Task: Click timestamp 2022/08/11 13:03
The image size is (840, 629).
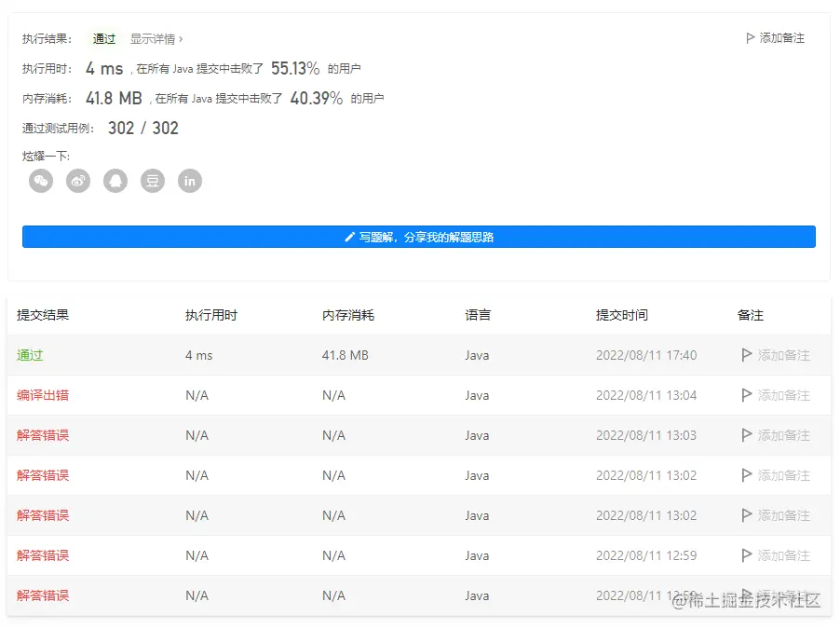Action: click(646, 435)
